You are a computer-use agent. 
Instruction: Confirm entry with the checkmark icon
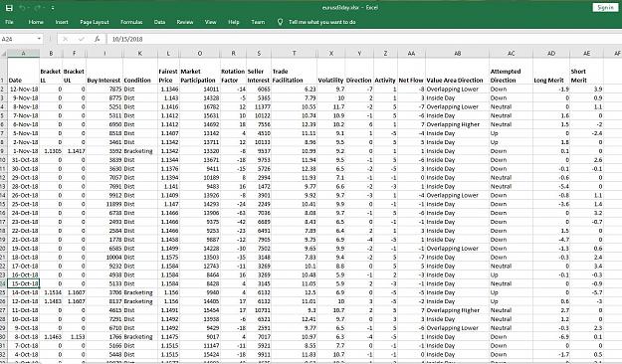coord(82,39)
